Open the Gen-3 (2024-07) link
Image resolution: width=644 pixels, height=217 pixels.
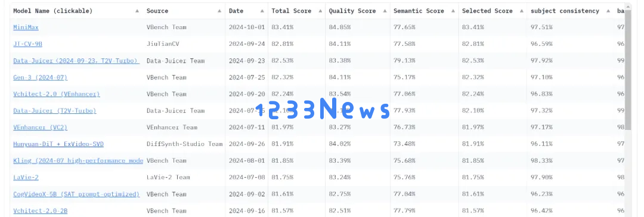click(x=41, y=77)
